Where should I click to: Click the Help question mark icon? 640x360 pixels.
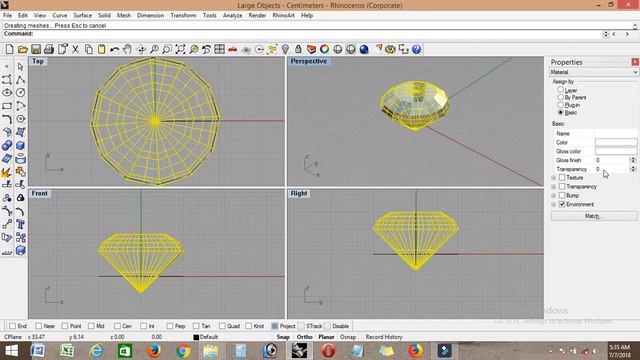tap(416, 49)
